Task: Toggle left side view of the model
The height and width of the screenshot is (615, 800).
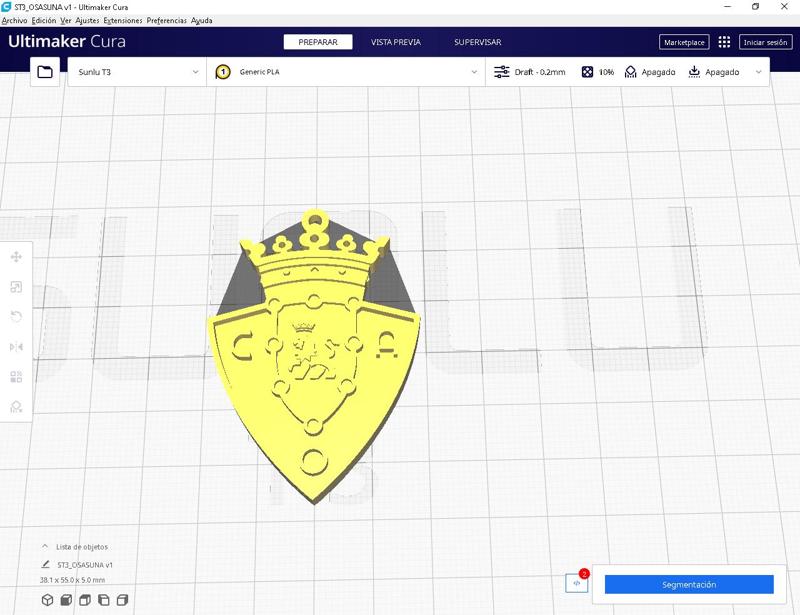Action: (104, 600)
